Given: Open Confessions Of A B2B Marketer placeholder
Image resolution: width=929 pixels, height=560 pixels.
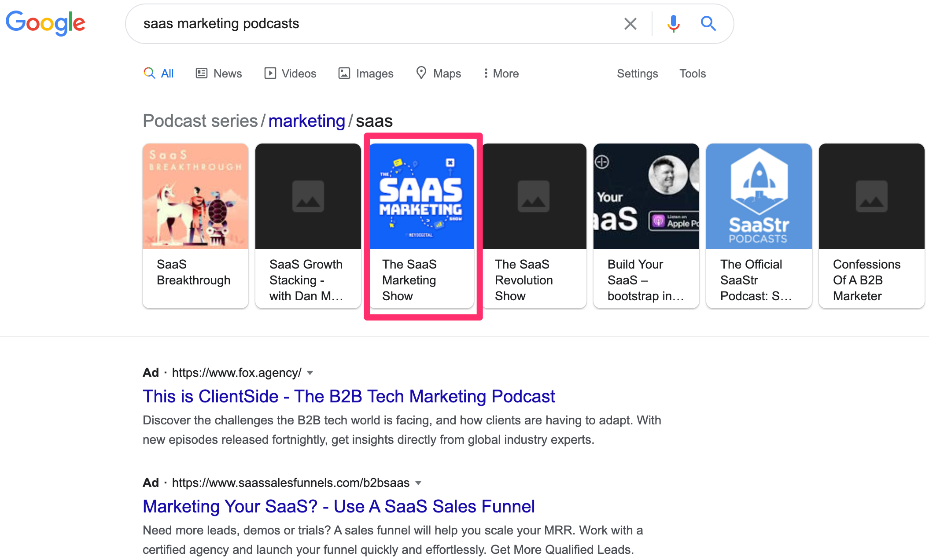Looking at the screenshot, I should 872,196.
